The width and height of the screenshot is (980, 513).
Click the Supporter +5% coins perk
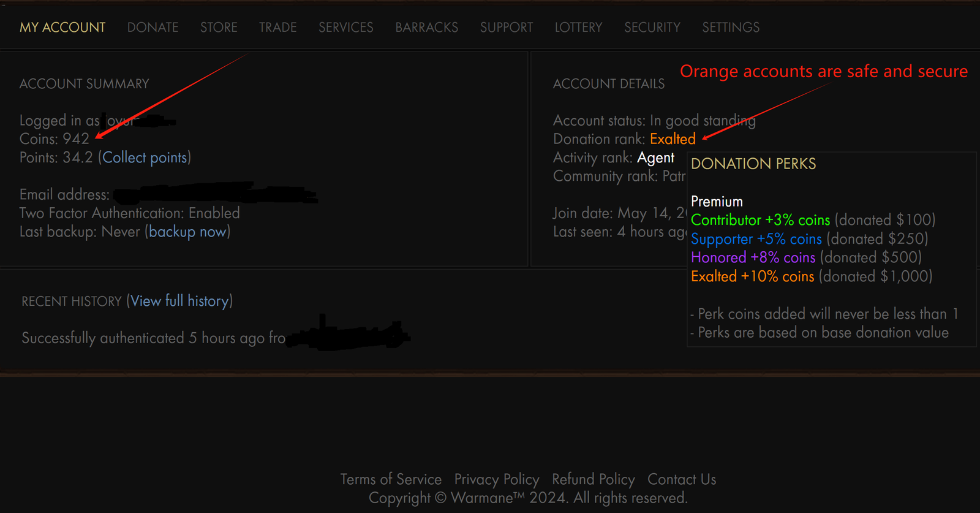click(756, 239)
